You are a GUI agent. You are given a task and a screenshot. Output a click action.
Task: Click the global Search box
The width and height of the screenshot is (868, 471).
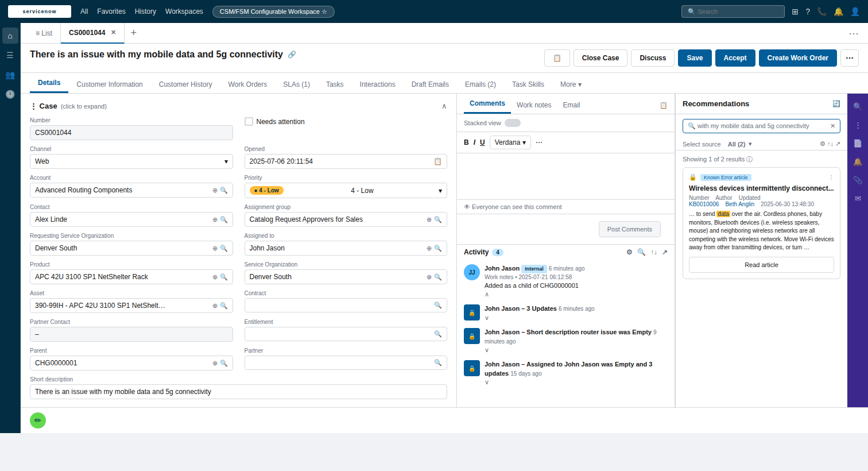tap(733, 11)
